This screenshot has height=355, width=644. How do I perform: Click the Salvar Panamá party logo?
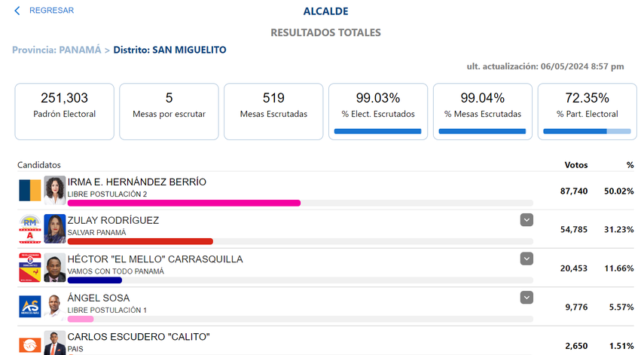[30, 229]
